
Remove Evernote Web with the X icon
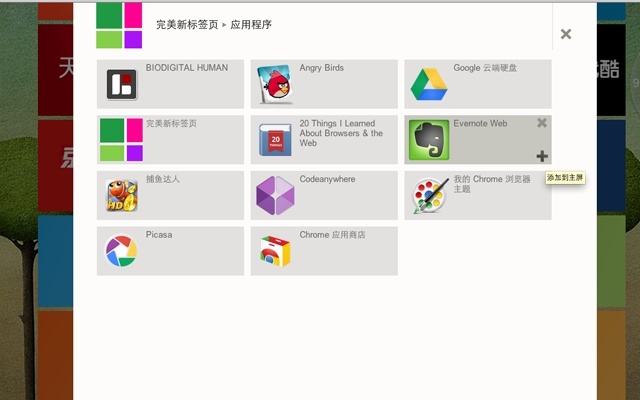pos(542,122)
